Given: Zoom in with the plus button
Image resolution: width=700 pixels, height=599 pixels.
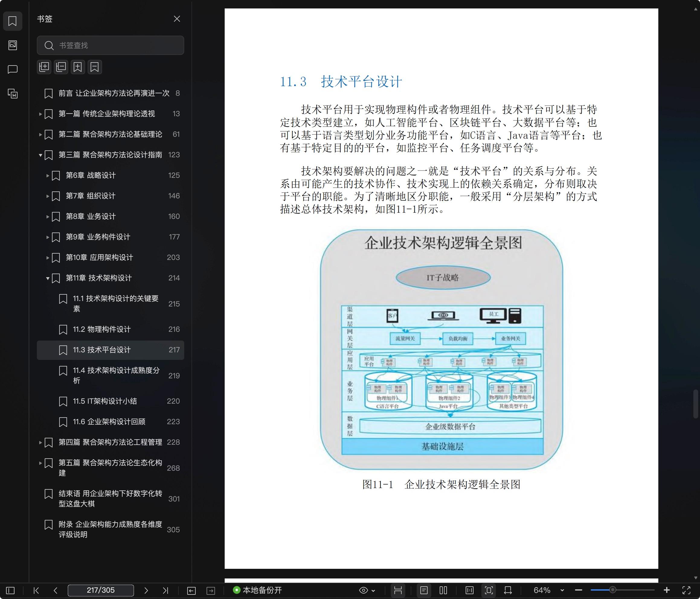Looking at the screenshot, I should (x=666, y=590).
